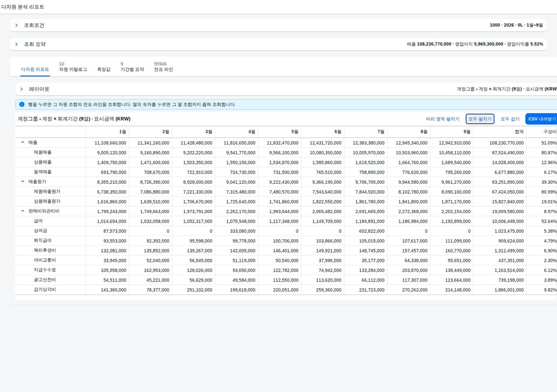Viewport: 557px width, 392px height.
Task: Select the 감가상각비 row label
Action: click(45, 289)
